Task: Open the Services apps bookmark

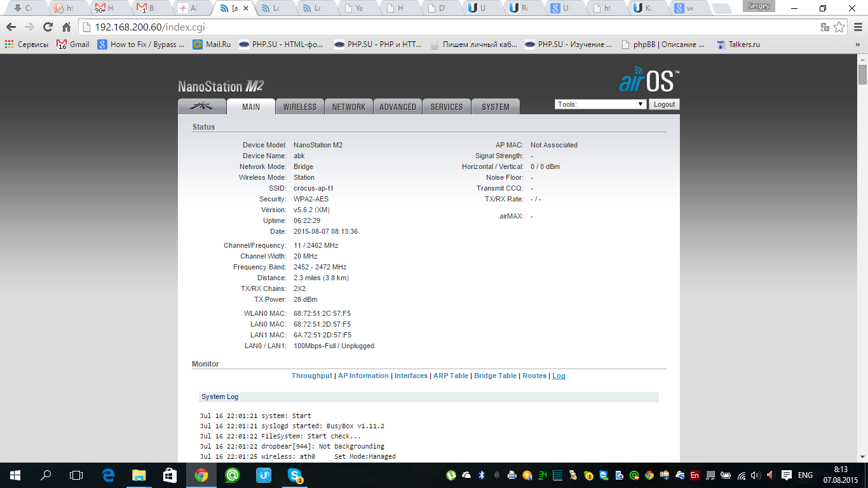Action: [27, 44]
